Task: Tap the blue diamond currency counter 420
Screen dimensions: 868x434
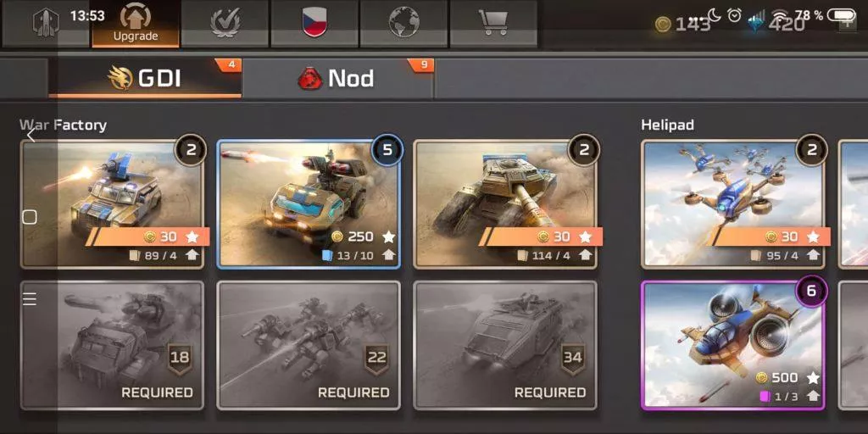Action: [x=776, y=25]
